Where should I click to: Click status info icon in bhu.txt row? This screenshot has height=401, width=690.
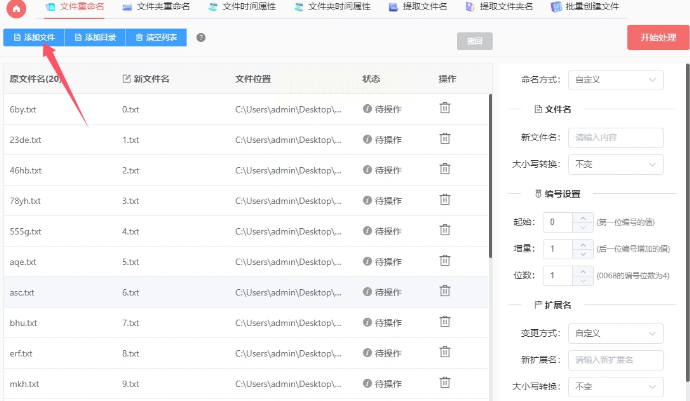coord(367,322)
